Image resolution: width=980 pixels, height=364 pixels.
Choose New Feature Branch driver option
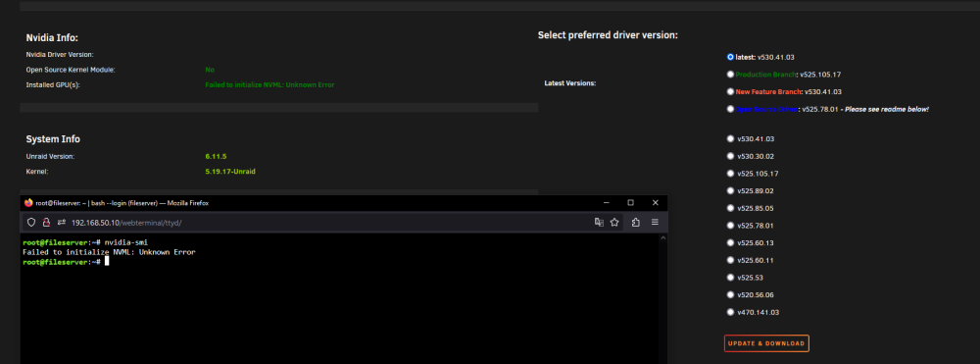(x=730, y=91)
